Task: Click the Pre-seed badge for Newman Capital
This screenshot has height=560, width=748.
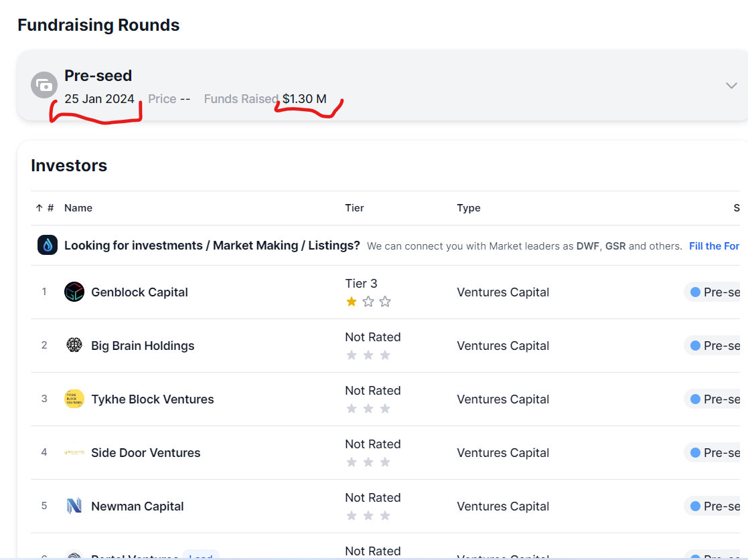Action: point(717,506)
